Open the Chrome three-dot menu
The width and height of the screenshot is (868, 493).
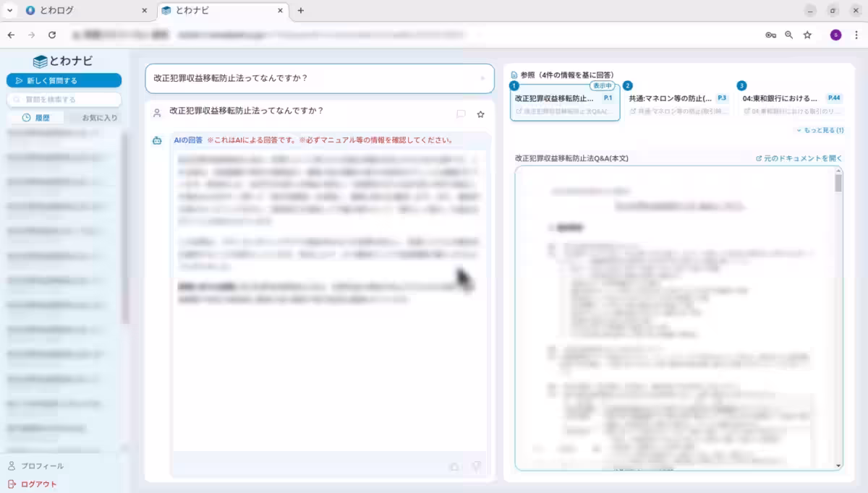[856, 35]
